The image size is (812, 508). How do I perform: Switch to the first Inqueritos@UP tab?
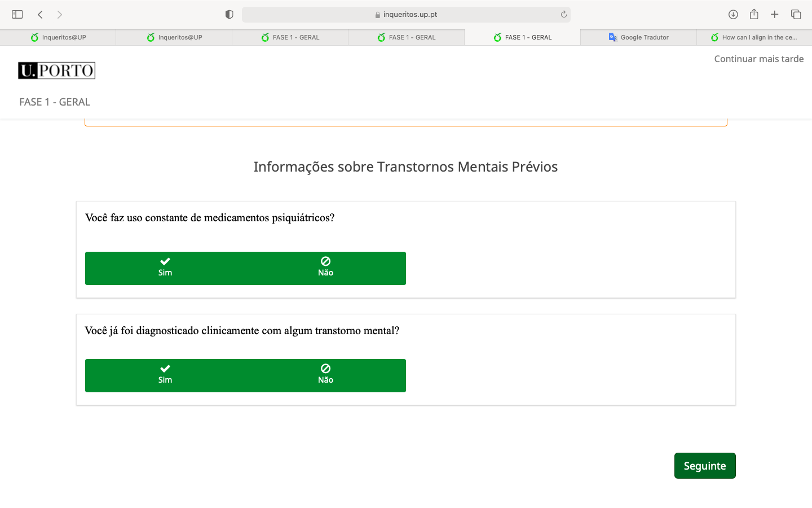tap(58, 37)
